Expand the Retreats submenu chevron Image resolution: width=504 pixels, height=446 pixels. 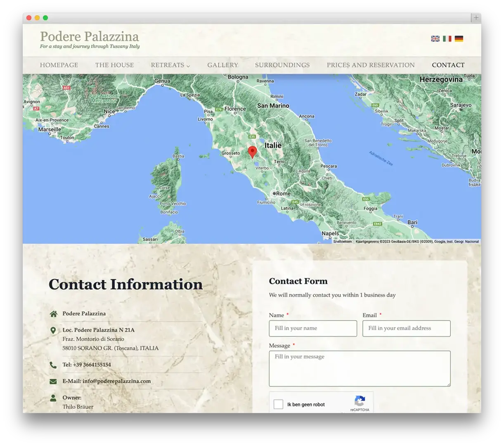[188, 66]
